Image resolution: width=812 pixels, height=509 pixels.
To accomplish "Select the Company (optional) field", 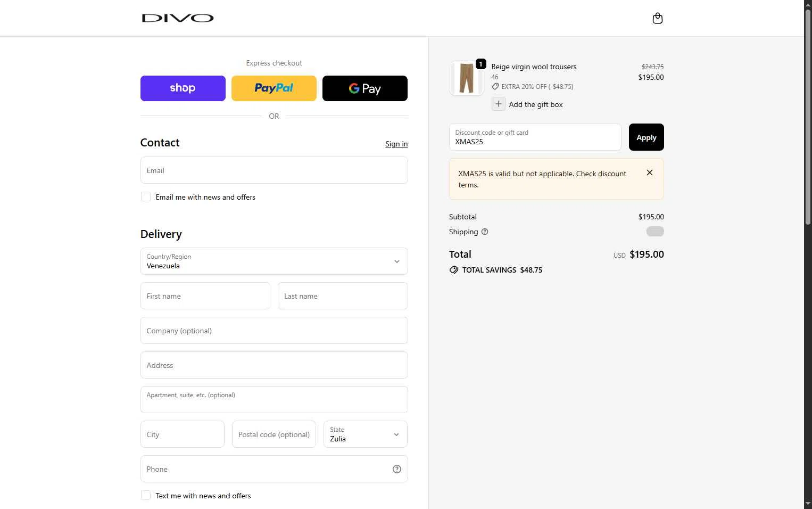I will click(x=274, y=331).
